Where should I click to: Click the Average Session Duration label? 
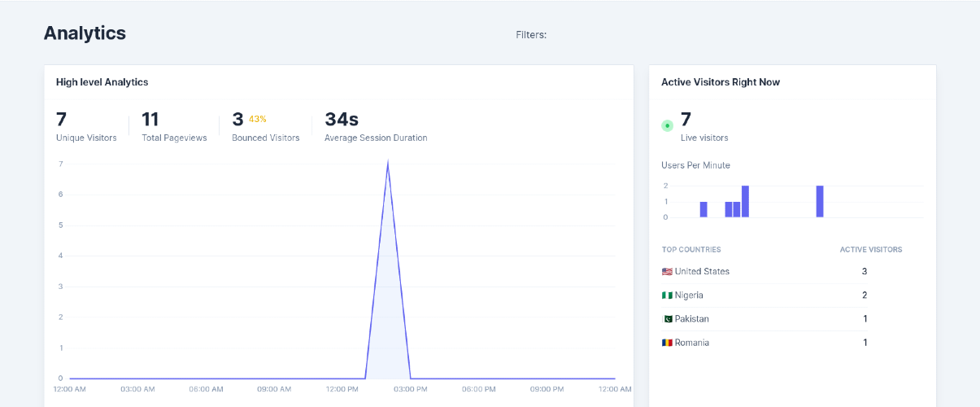click(x=376, y=138)
